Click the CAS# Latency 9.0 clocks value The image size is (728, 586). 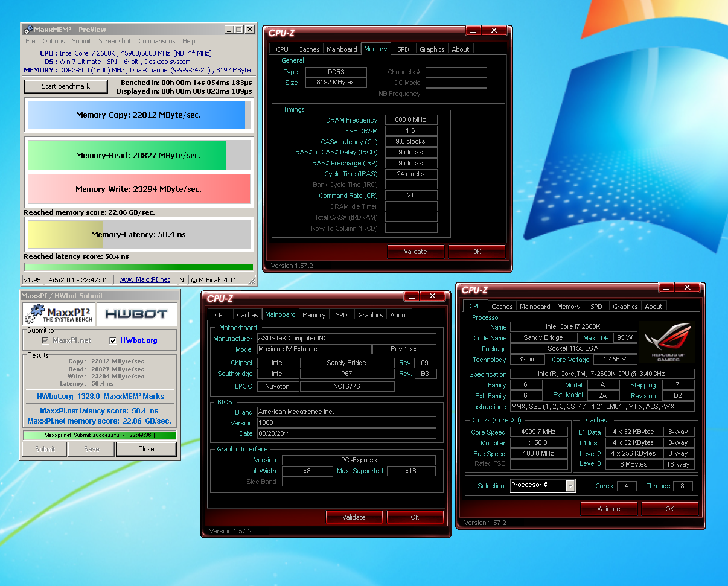point(410,141)
